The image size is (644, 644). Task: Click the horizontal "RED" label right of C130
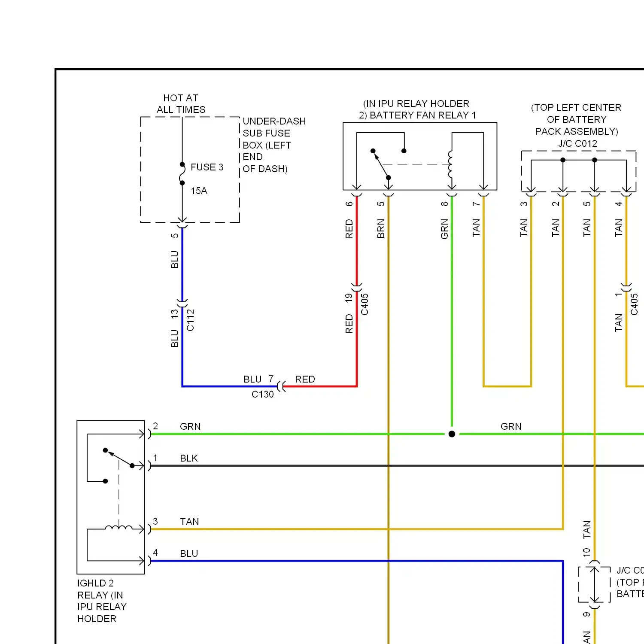pos(305,379)
